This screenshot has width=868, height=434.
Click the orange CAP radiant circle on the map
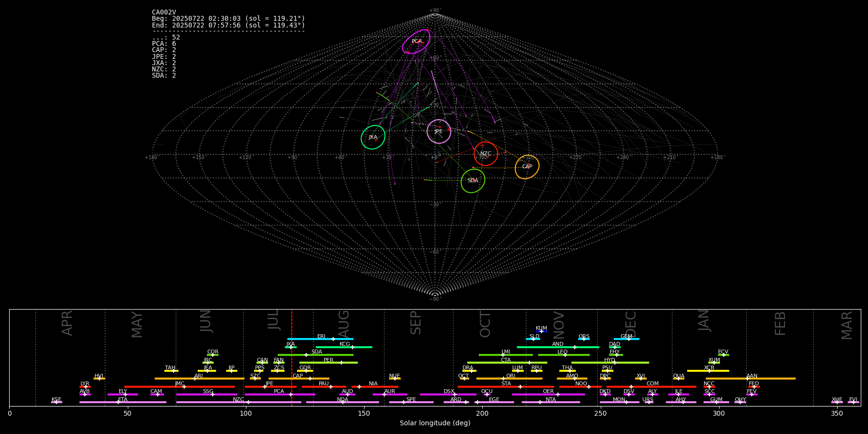point(527,167)
